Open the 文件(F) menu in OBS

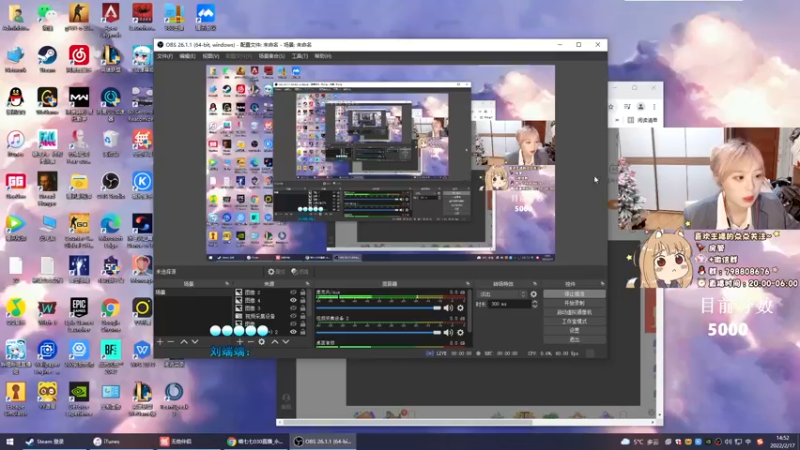pos(165,56)
